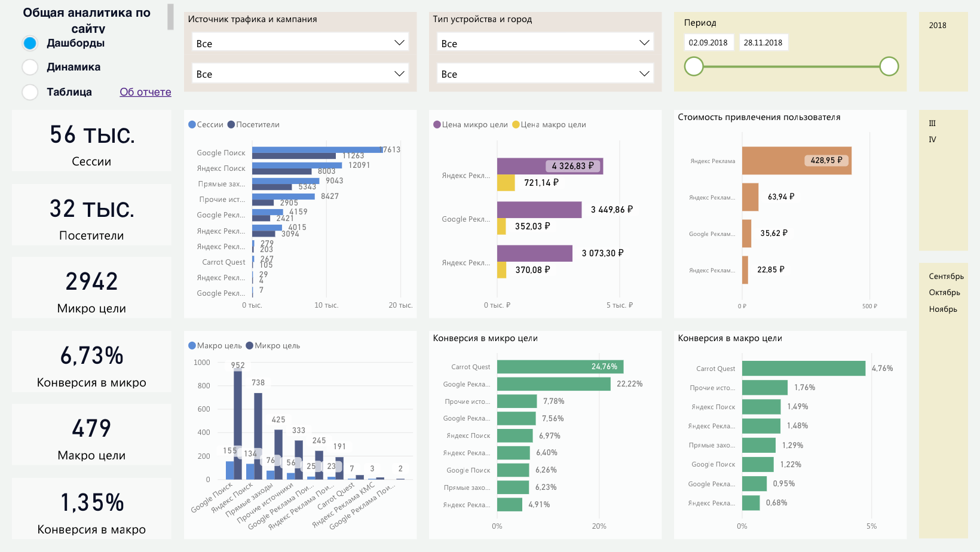The image size is (980, 552).
Task: Click the left panel vertical scrollbar
Action: tap(170, 17)
